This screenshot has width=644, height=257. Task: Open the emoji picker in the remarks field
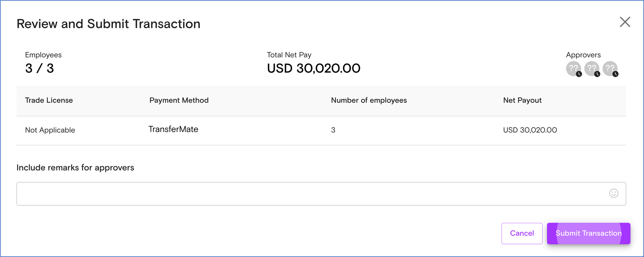(x=613, y=193)
